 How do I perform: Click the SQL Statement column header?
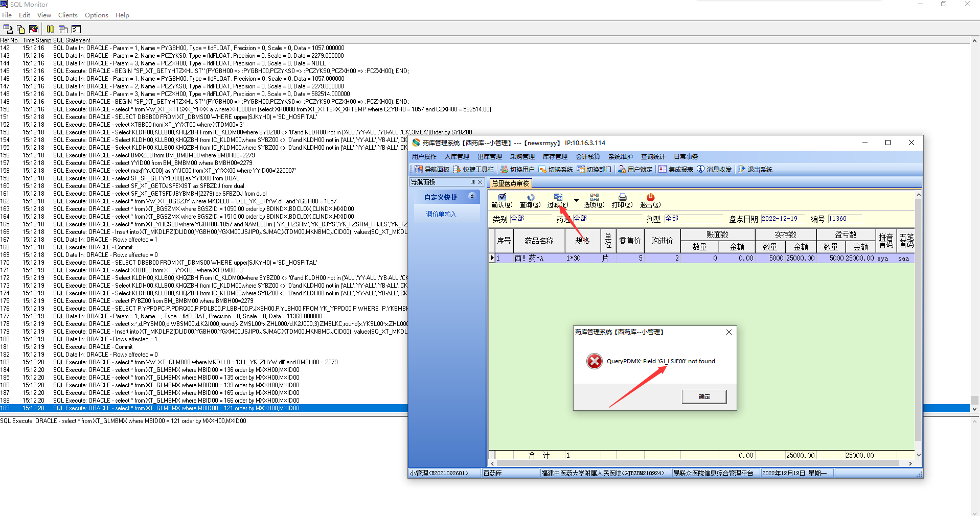click(x=72, y=40)
